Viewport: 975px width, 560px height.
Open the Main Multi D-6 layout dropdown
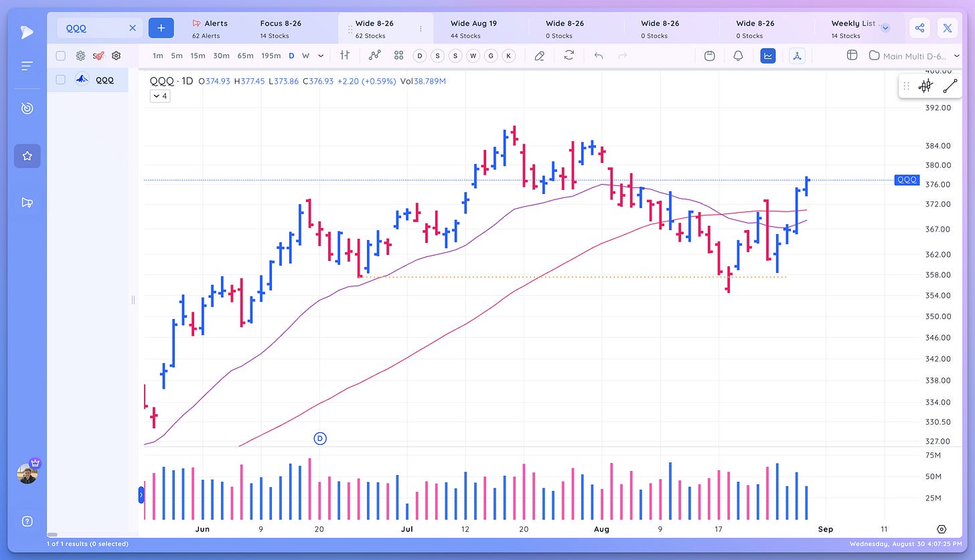[x=915, y=56]
